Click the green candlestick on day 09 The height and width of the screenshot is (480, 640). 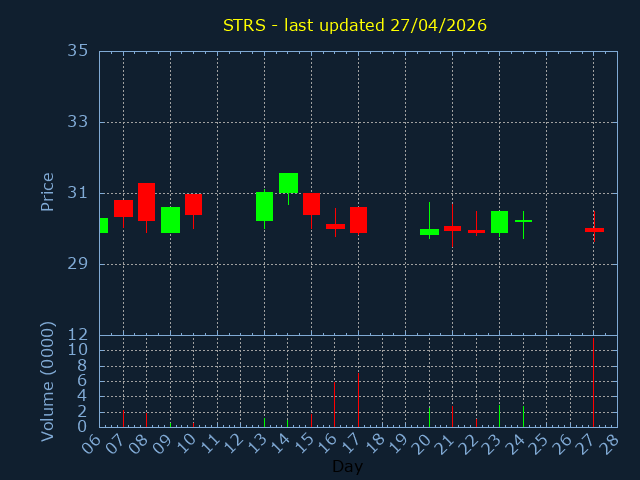[170, 220]
